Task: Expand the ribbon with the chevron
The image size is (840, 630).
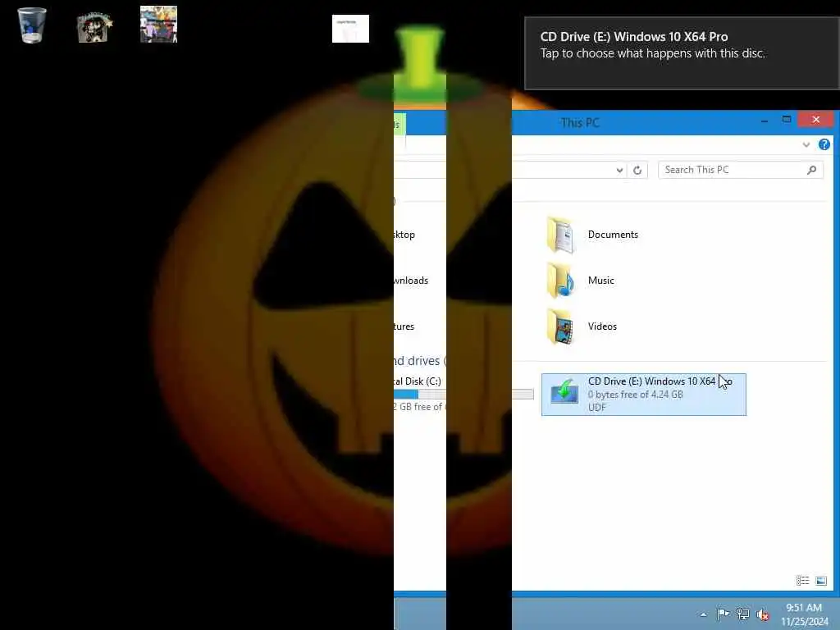Action: (806, 144)
